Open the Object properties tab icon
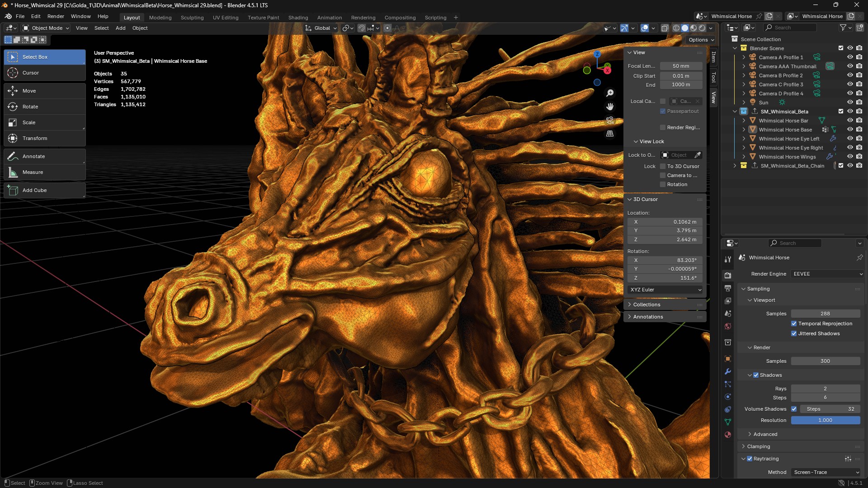868x488 pixels. 728,359
